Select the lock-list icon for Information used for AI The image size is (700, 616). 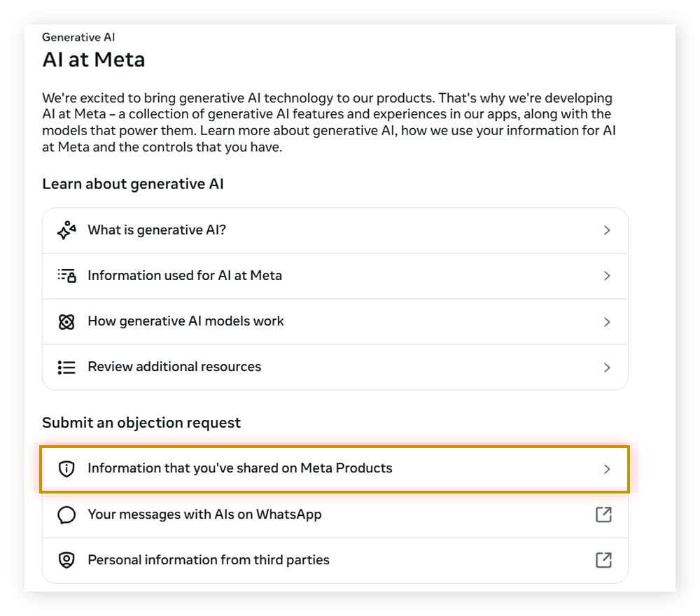click(x=65, y=275)
